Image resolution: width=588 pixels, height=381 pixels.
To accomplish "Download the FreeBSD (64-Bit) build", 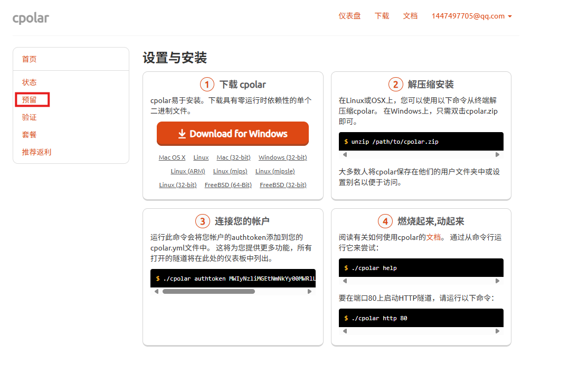I will [x=228, y=184].
